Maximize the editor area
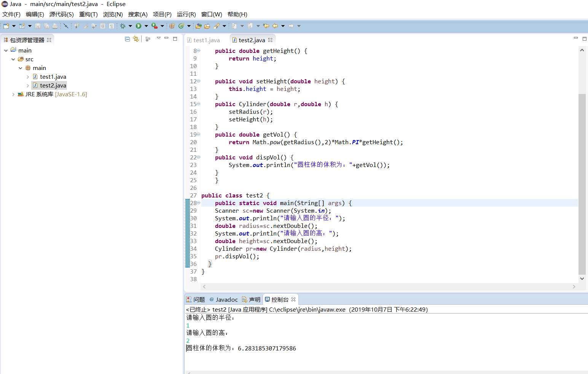The image size is (588, 374). [x=585, y=38]
